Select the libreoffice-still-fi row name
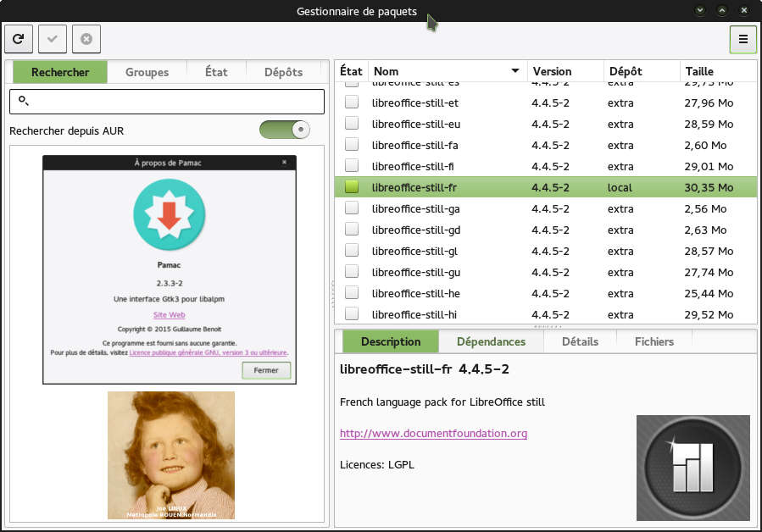This screenshot has height=532, width=762. point(413,167)
